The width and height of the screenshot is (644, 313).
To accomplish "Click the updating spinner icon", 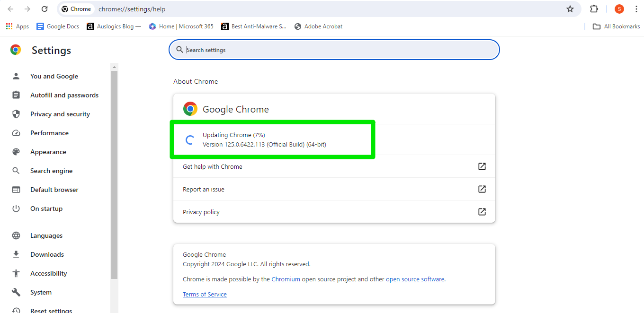I will (x=189, y=140).
